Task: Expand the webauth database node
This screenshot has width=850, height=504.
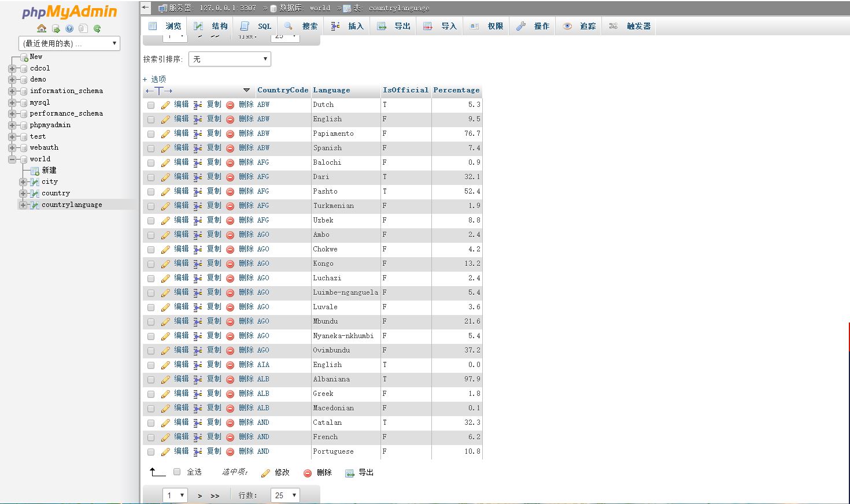Action: 12,147
